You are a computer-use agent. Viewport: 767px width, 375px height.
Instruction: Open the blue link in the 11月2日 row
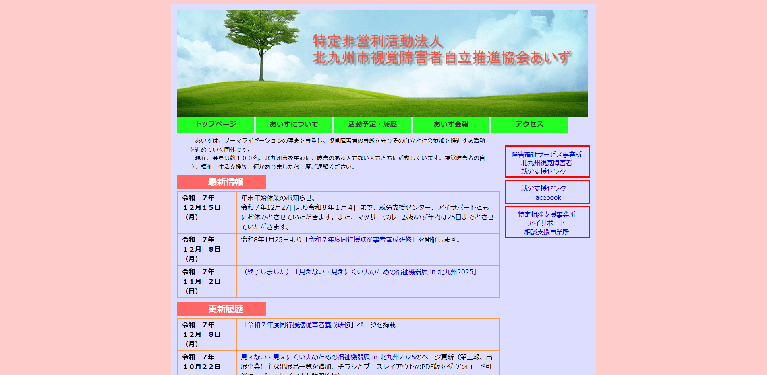click(x=360, y=272)
